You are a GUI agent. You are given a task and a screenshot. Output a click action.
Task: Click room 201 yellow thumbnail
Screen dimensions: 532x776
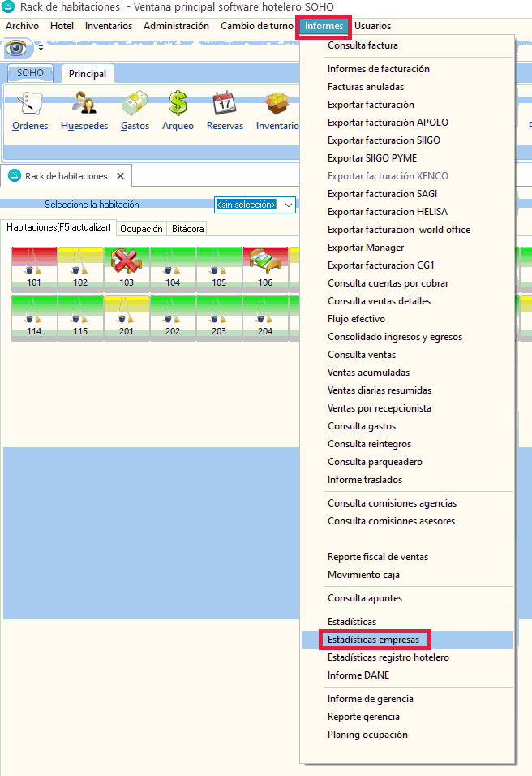tap(127, 316)
